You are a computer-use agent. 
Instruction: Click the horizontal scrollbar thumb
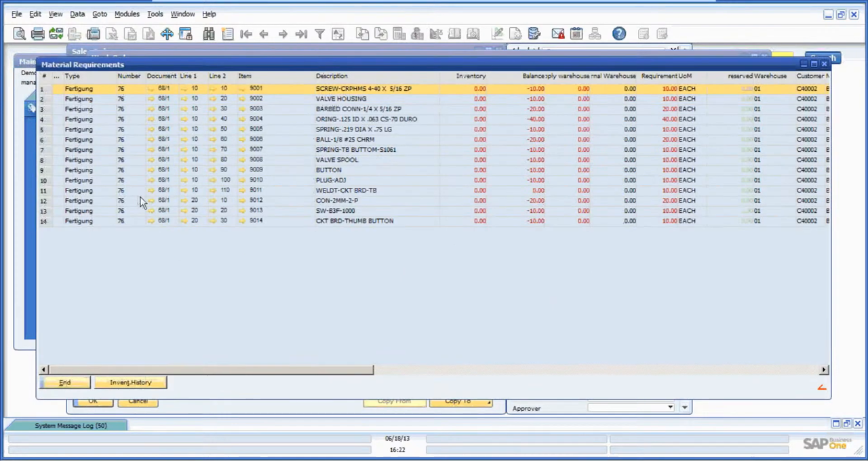[211, 370]
